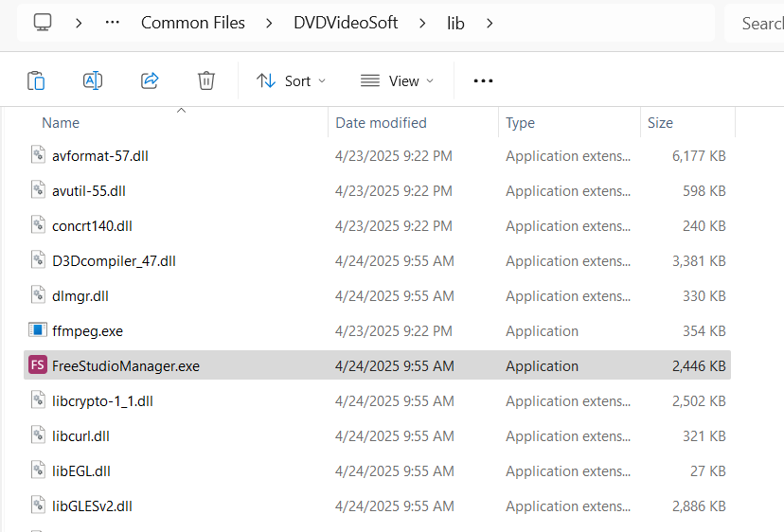Screen dimensions: 784x532
Task: Select file name concrt140.dll
Action: point(92,226)
